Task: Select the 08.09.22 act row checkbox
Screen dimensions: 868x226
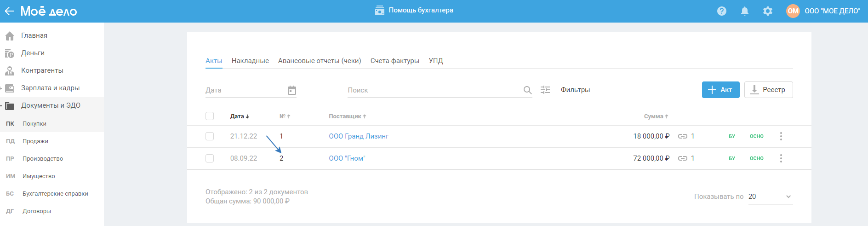Action: click(x=210, y=158)
